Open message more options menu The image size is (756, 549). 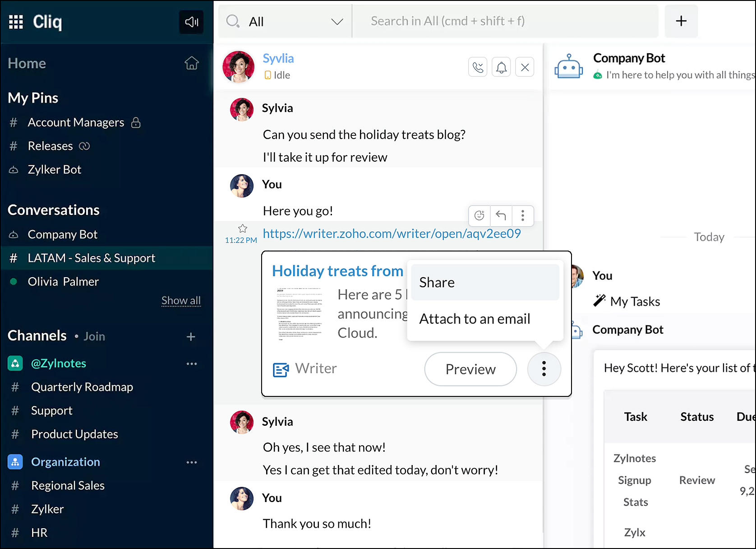pyautogui.click(x=523, y=215)
